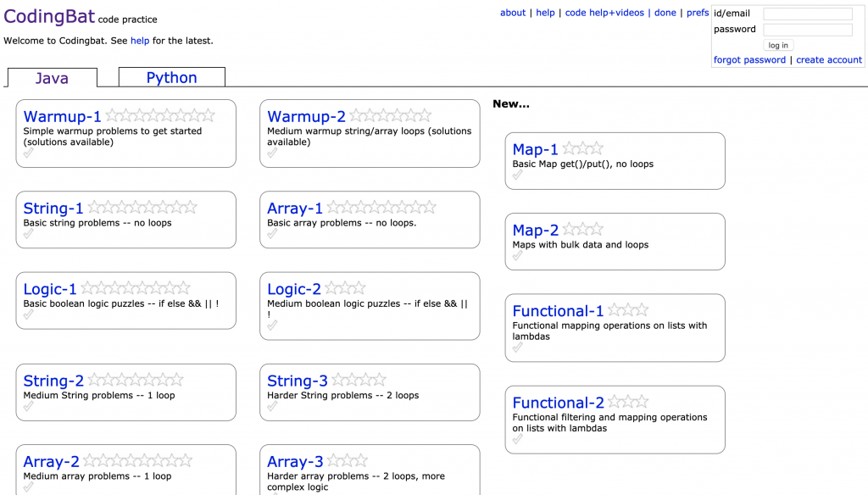Click into the password field
The width and height of the screenshot is (868, 495).
pos(807,30)
